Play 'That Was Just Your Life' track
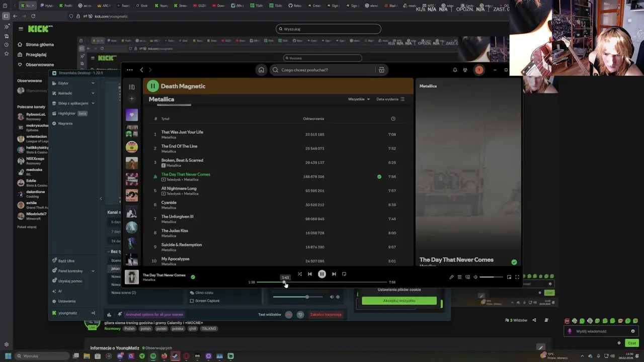Screen dimensions: 644x362 [x=278, y=134]
